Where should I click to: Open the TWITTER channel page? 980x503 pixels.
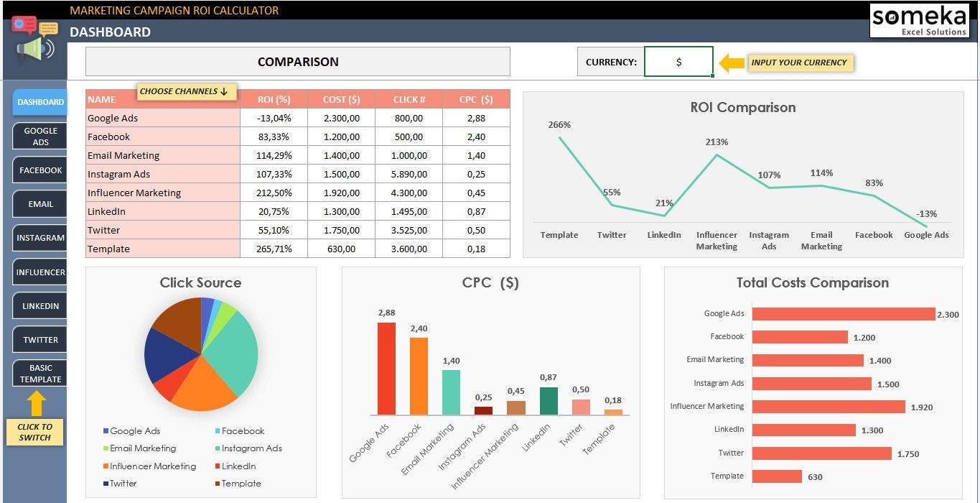(x=39, y=339)
